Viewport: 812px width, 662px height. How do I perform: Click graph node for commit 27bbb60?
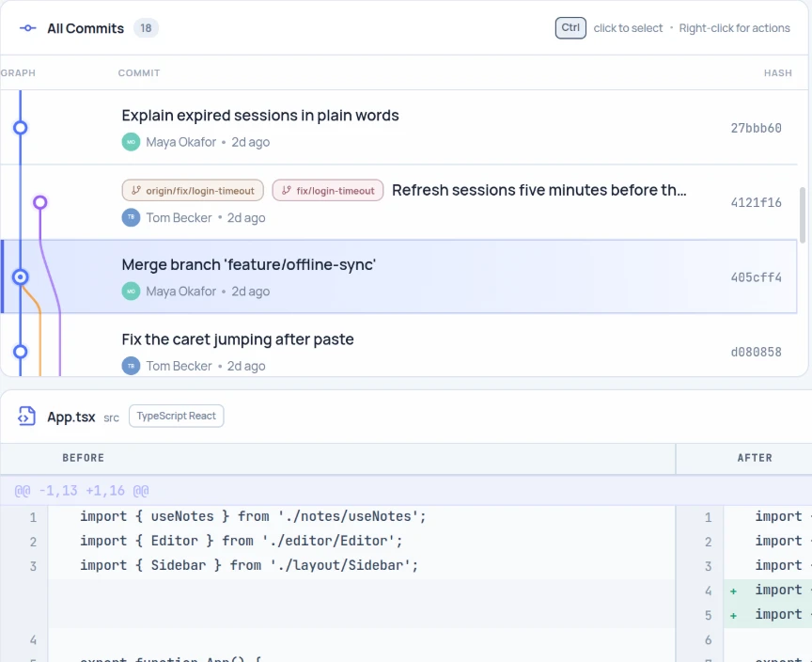click(20, 128)
